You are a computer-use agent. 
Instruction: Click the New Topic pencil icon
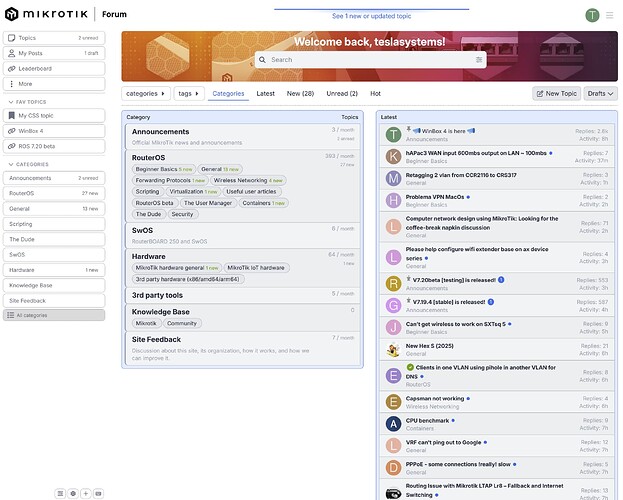tap(540, 94)
